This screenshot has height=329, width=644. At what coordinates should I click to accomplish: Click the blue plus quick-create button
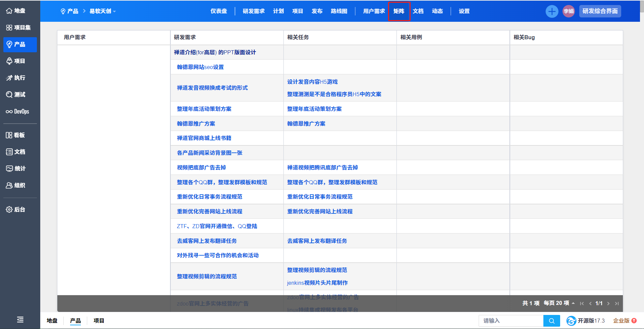point(551,11)
